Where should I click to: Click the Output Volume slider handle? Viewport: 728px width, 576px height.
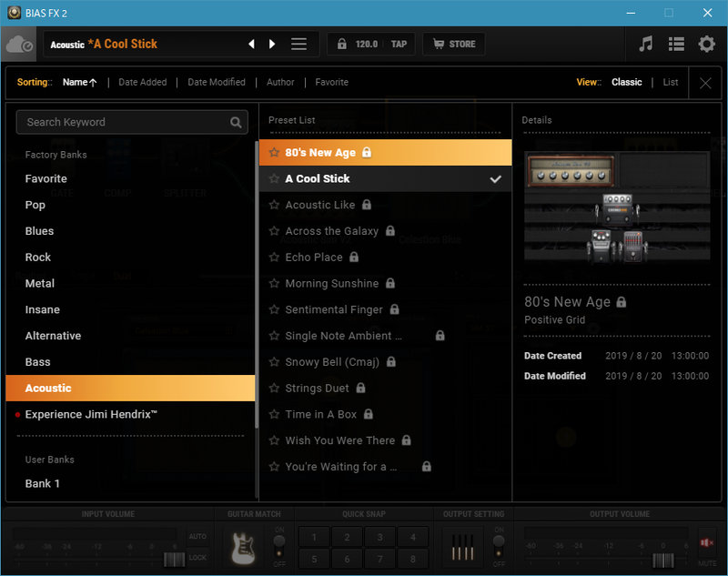click(x=663, y=561)
